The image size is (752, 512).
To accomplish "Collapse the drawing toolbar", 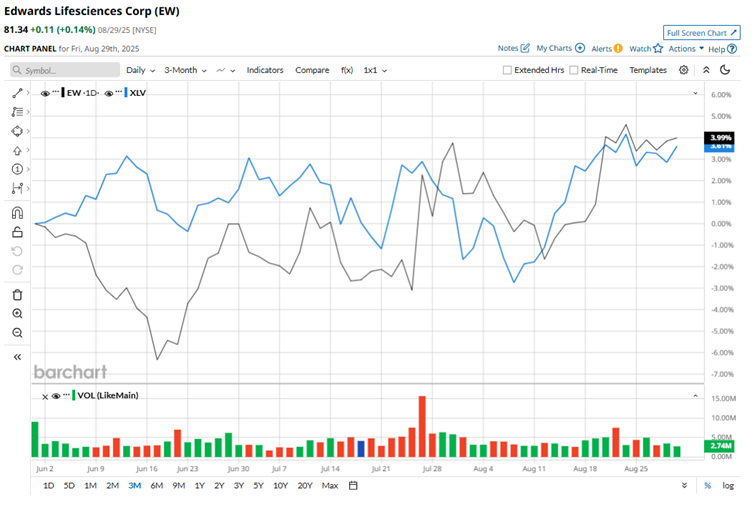I will (x=17, y=357).
